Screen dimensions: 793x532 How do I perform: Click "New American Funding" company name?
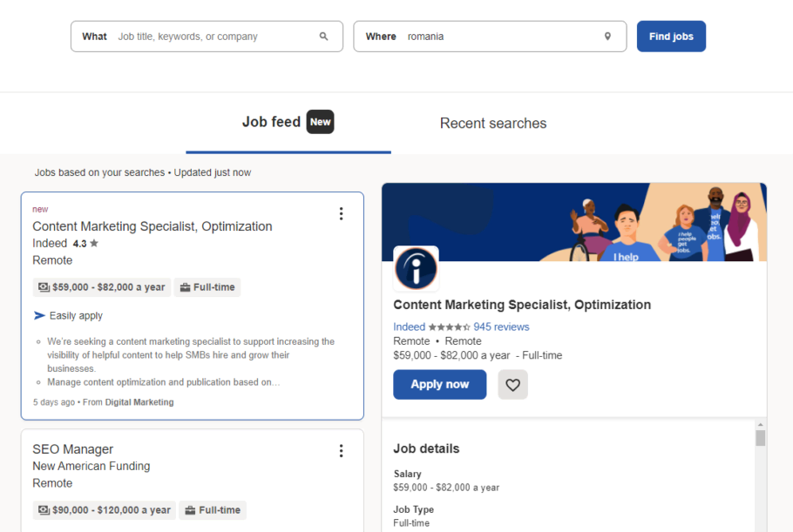[91, 466]
